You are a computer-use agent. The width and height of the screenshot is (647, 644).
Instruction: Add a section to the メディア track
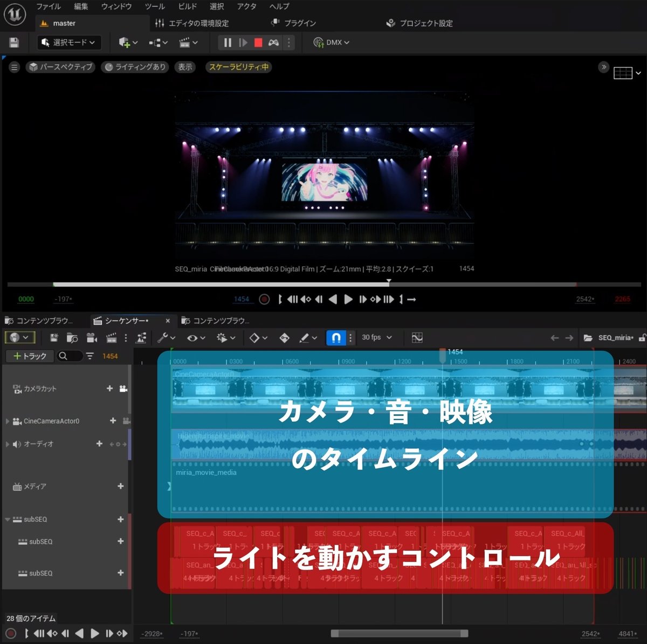pos(120,486)
